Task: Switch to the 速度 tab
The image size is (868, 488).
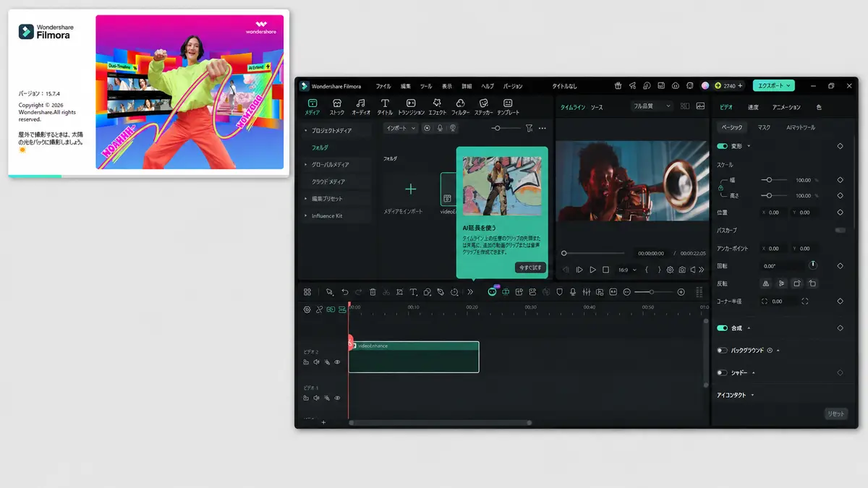Action: [753, 107]
